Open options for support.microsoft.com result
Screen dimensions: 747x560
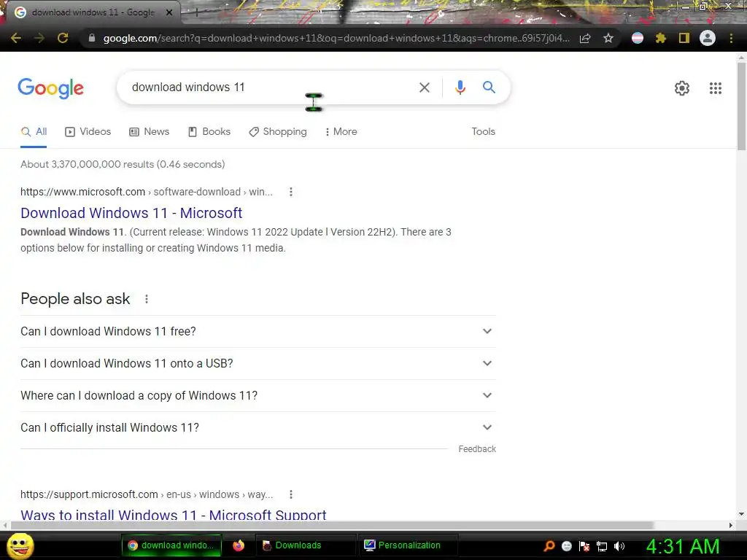290,495
